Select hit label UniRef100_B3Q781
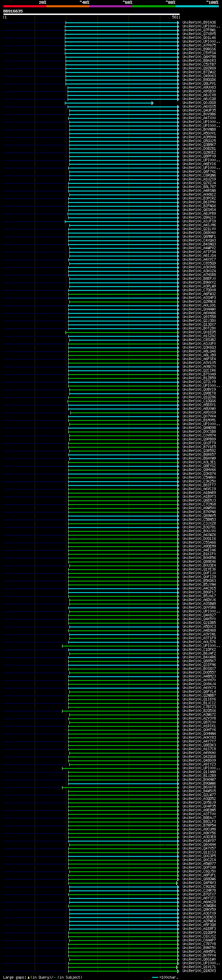The width and height of the screenshot is (222, 980). [x=199, y=527]
